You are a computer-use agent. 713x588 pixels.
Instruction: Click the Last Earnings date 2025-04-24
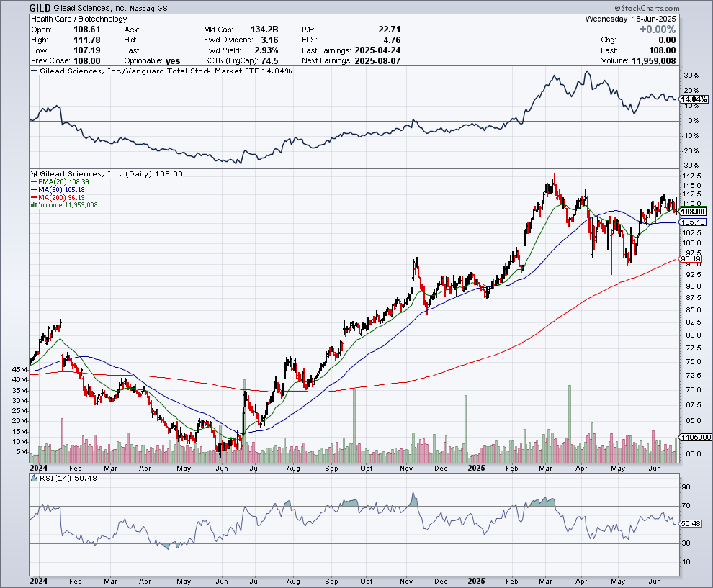point(377,50)
